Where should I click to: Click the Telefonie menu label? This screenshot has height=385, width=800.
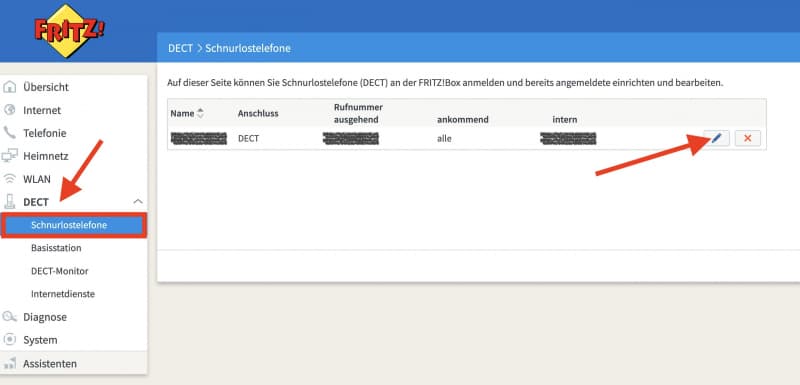tap(45, 133)
